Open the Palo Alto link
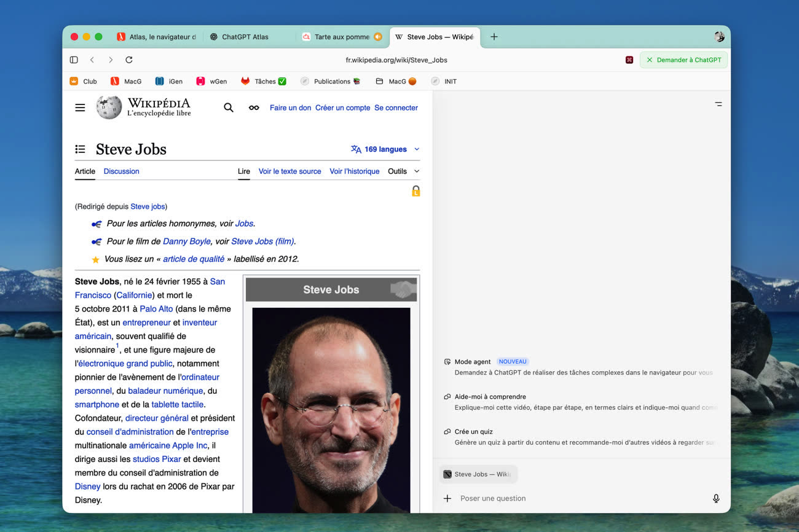 pyautogui.click(x=156, y=309)
